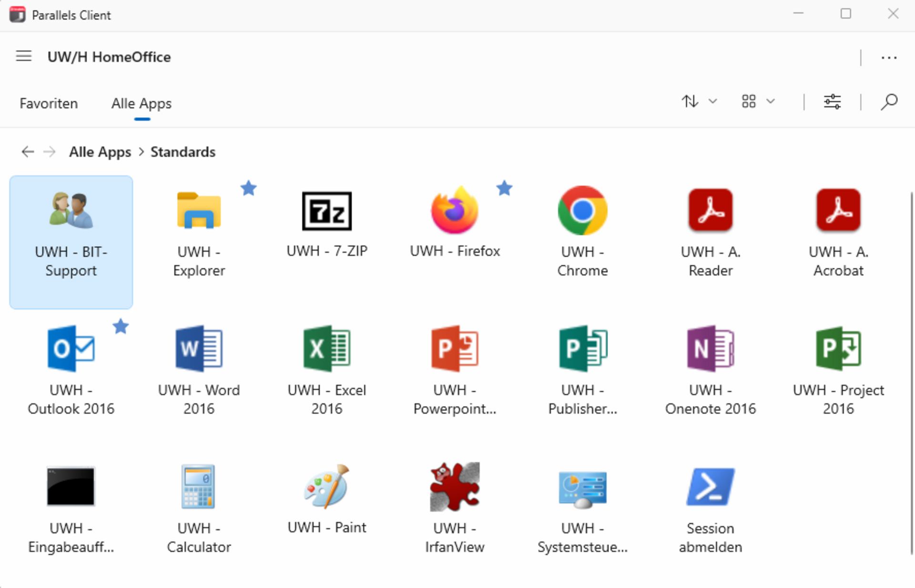This screenshot has width=915, height=588.
Task: Click the vertical scrollbar of app list
Action: tap(911, 374)
